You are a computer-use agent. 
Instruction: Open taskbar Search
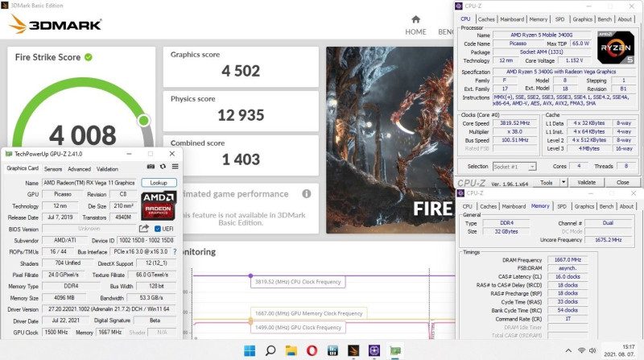coord(270,350)
